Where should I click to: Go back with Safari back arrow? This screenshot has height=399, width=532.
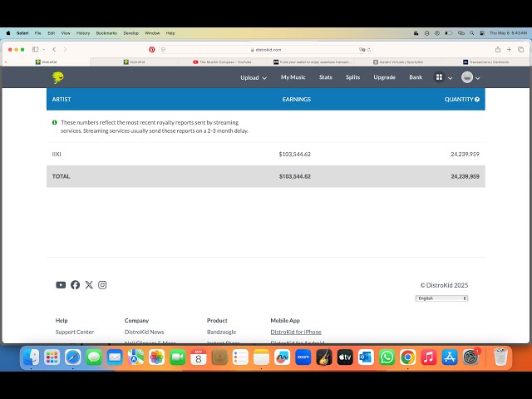coord(54,50)
